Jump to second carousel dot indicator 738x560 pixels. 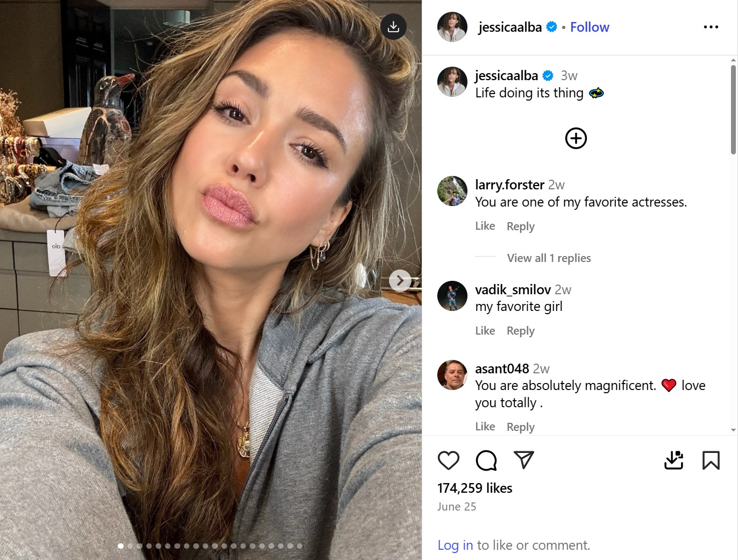click(130, 546)
